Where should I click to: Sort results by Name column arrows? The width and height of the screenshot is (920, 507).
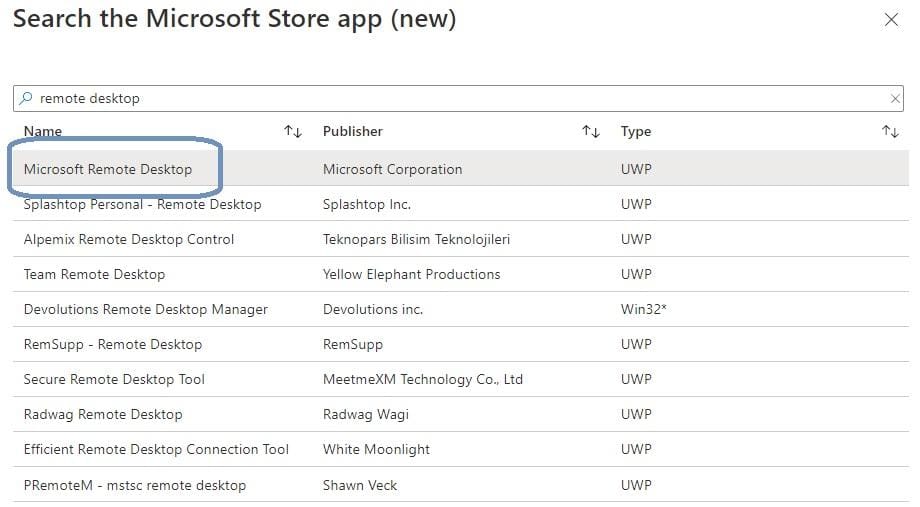(x=293, y=132)
